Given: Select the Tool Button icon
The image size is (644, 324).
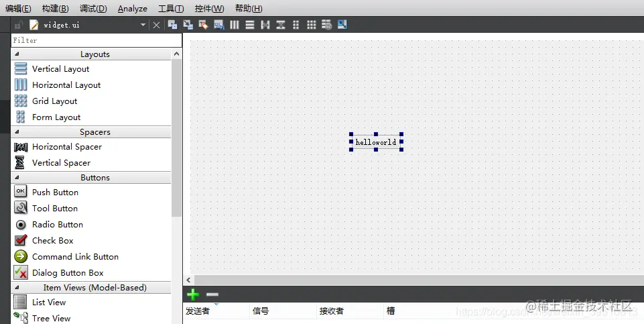Looking at the screenshot, I should tap(21, 208).
